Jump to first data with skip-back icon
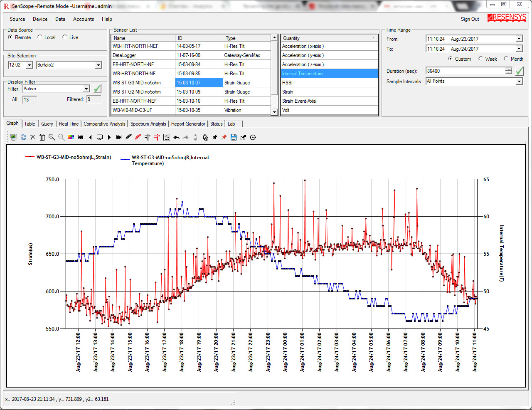The height and width of the screenshot is (410, 532). coord(81,137)
